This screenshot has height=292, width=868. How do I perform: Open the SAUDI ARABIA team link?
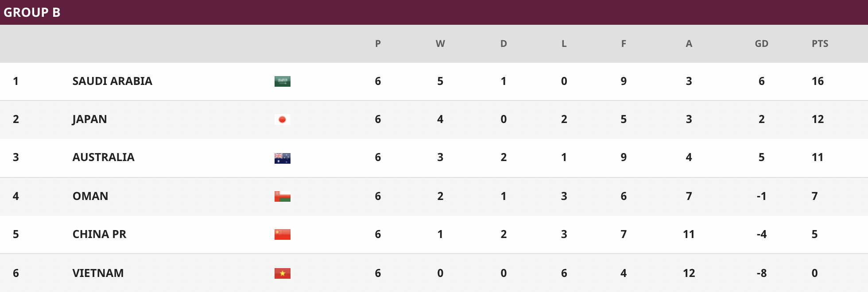[112, 81]
